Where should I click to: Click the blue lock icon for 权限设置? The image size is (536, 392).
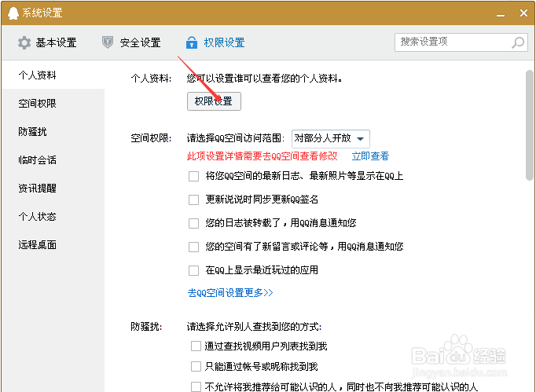[x=192, y=42]
